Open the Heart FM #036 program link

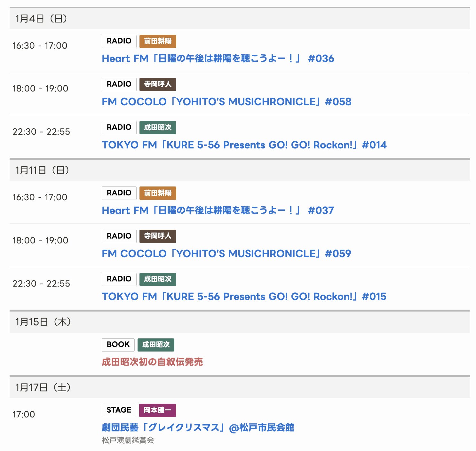point(218,59)
